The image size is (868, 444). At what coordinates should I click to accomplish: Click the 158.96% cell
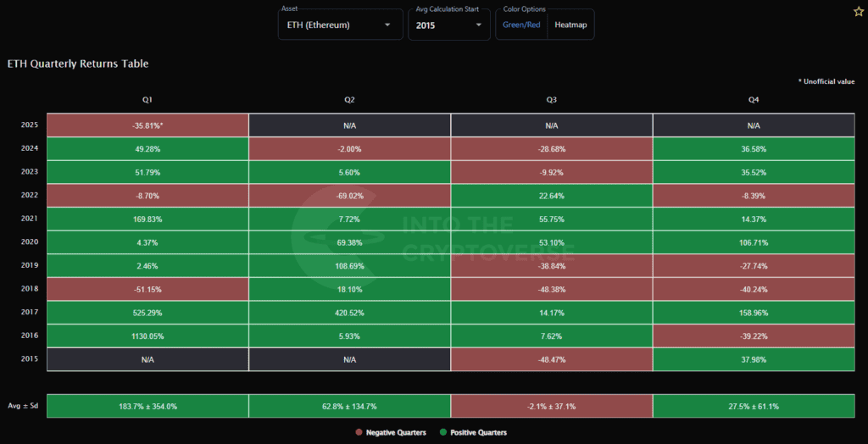tap(754, 313)
